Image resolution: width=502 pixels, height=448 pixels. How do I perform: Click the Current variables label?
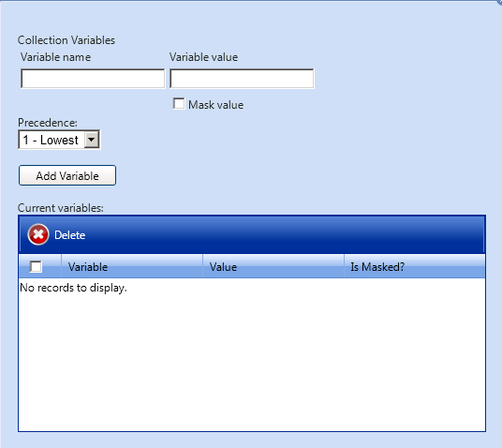point(61,208)
